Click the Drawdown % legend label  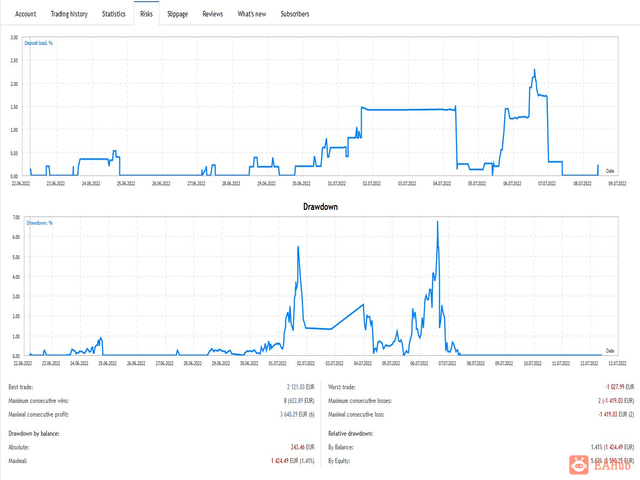40,223
